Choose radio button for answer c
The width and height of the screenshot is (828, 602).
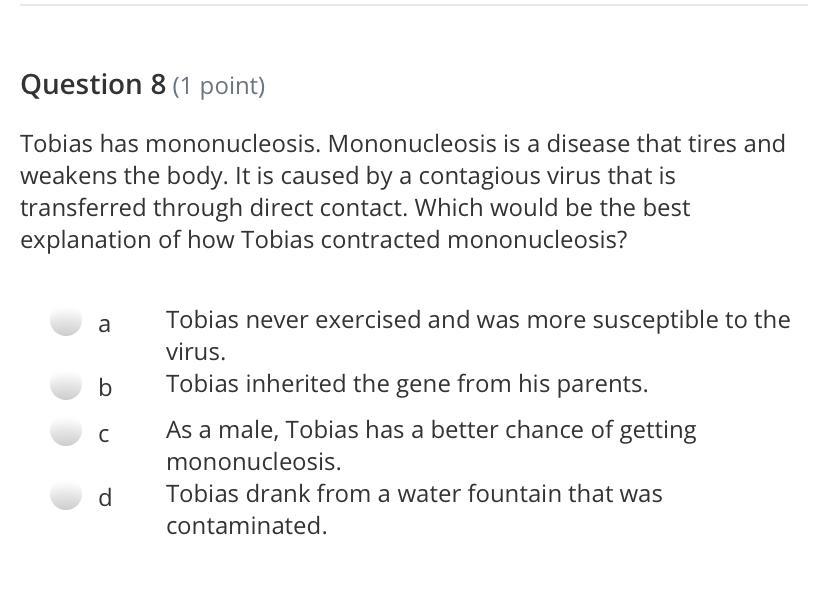point(66,432)
